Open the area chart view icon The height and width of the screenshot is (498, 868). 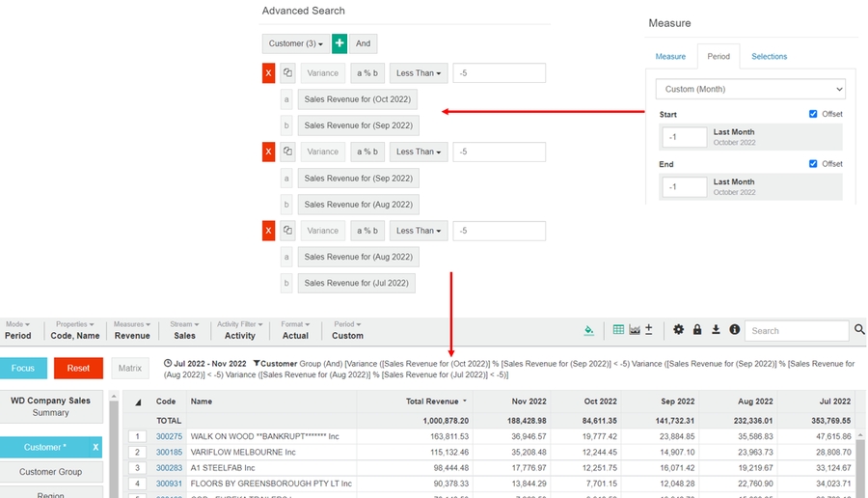(x=634, y=330)
